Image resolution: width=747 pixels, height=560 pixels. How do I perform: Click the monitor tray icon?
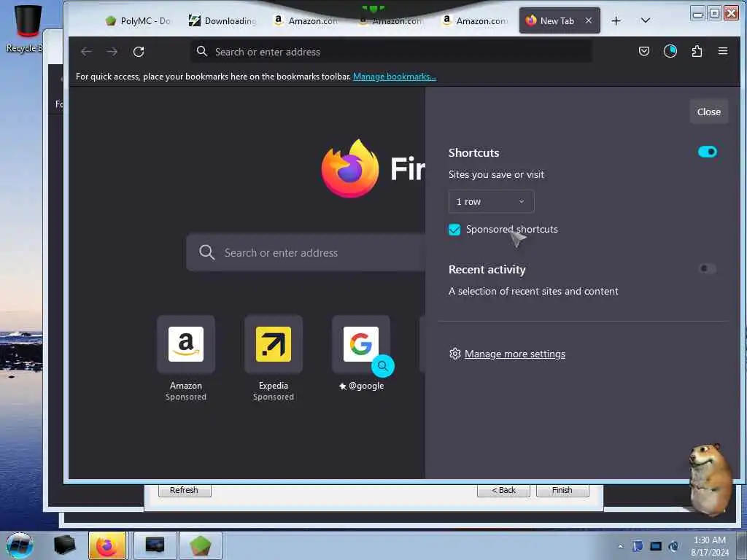tap(656, 546)
